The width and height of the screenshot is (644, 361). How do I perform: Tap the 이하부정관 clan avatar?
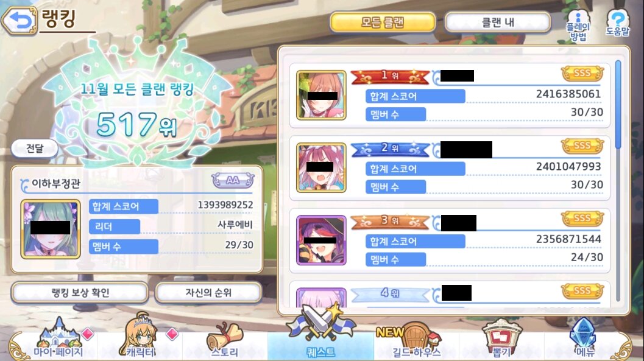(x=51, y=230)
